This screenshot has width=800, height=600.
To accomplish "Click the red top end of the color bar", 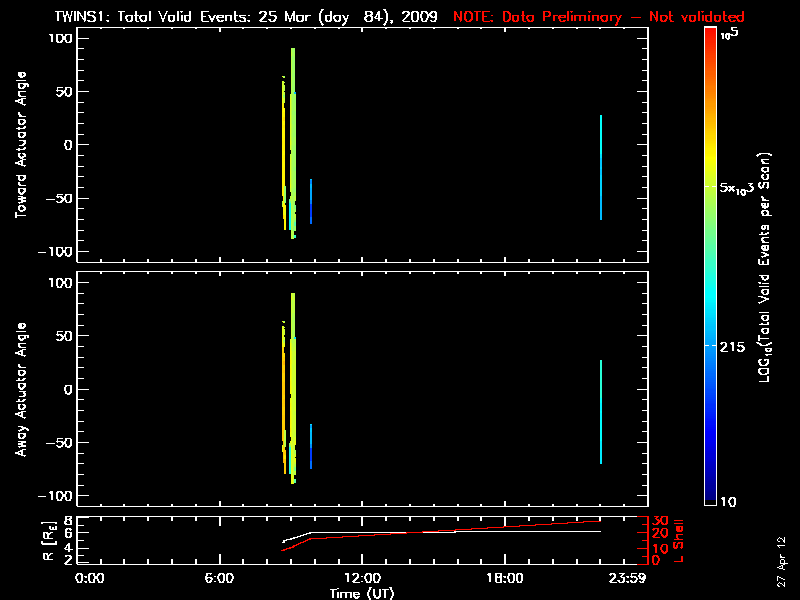I will point(710,35).
